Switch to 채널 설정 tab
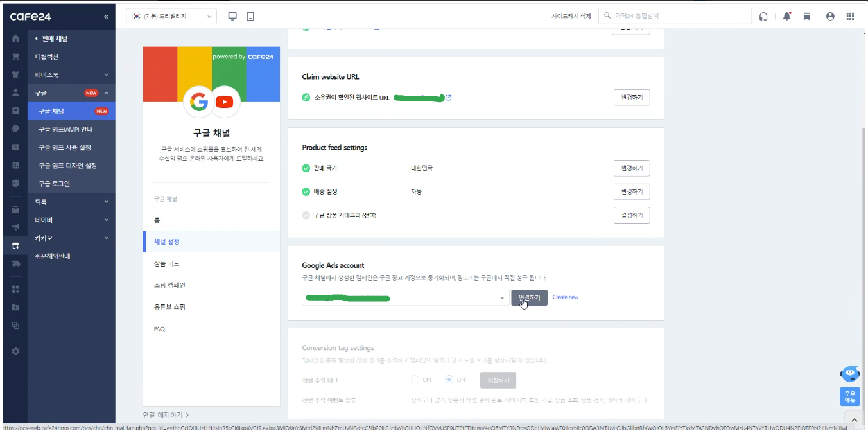Screen dimensions: 868x431 [211, 242]
